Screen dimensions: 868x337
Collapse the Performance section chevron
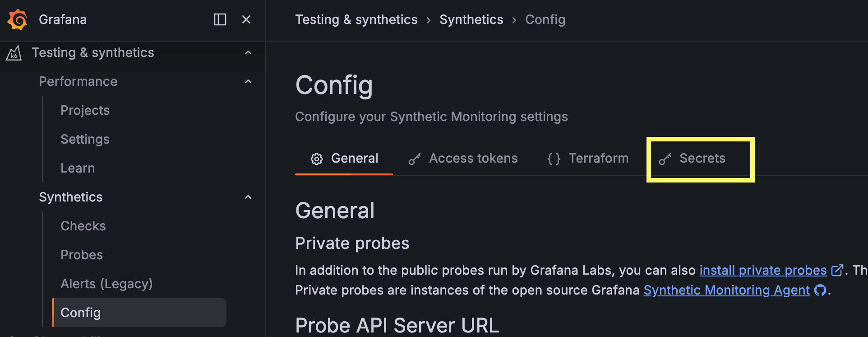(x=248, y=82)
